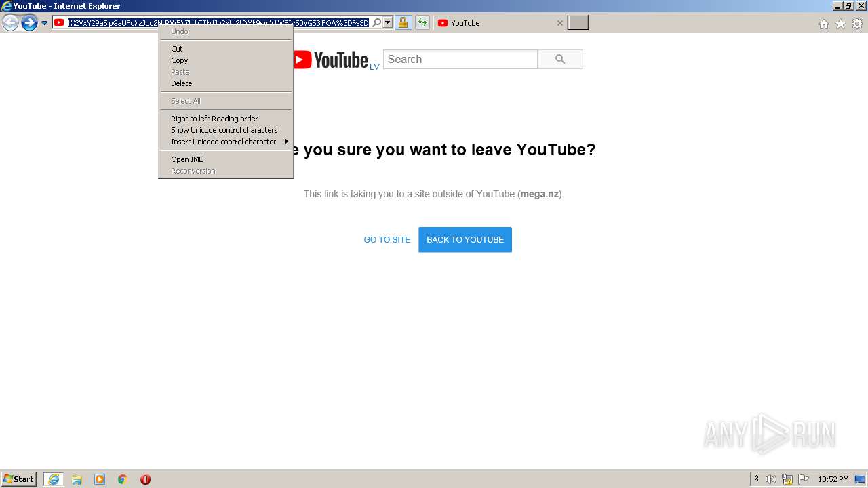Image resolution: width=868 pixels, height=488 pixels.
Task: Click the volume speaker tray icon
Action: pyautogui.click(x=771, y=479)
